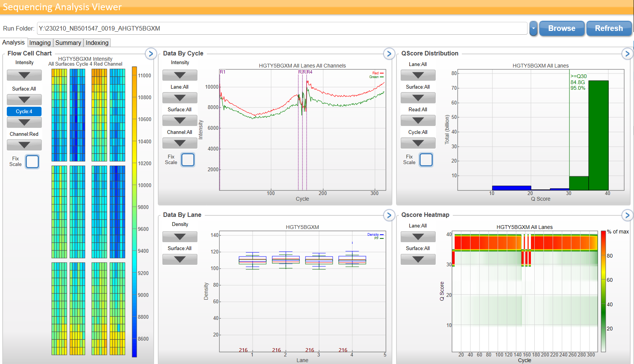Enable Fix Scale in Data By Cycle
The height and width of the screenshot is (364, 634).
[x=188, y=160]
